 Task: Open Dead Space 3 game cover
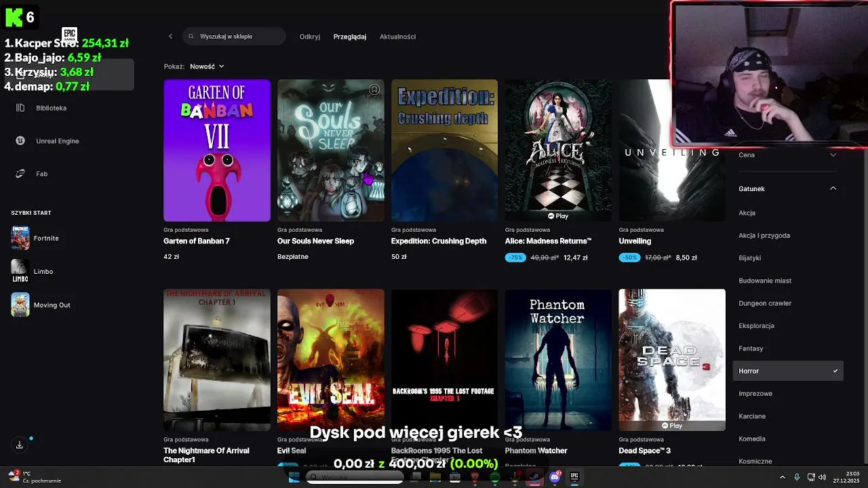tap(672, 360)
